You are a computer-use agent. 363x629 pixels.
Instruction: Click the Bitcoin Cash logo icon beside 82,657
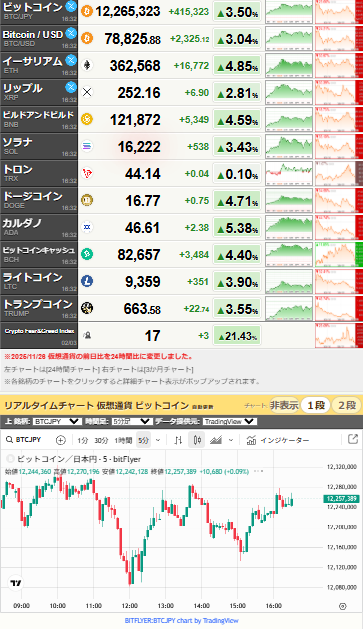[87, 254]
